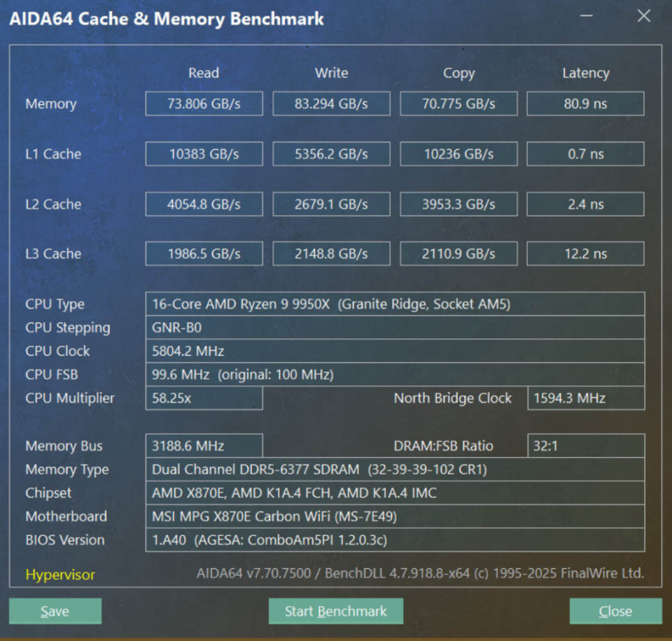
Task: Click CPU Clock value 5804.2 MHz
Action: click(395, 351)
